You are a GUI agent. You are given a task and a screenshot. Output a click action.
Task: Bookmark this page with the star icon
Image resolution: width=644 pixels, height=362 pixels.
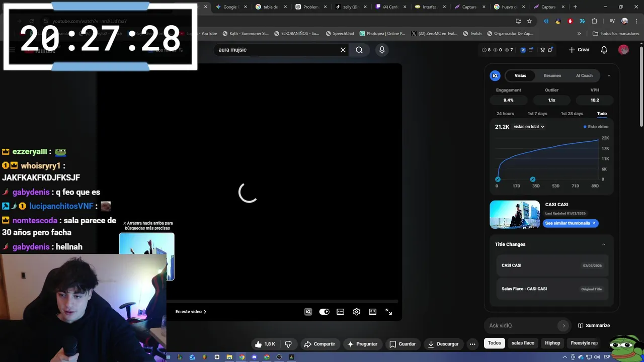point(529,21)
